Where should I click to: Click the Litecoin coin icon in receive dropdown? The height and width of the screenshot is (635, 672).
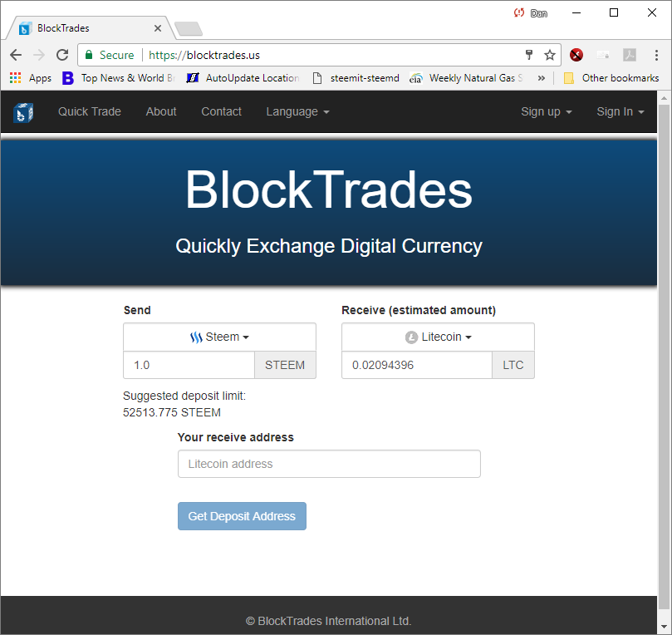[411, 337]
